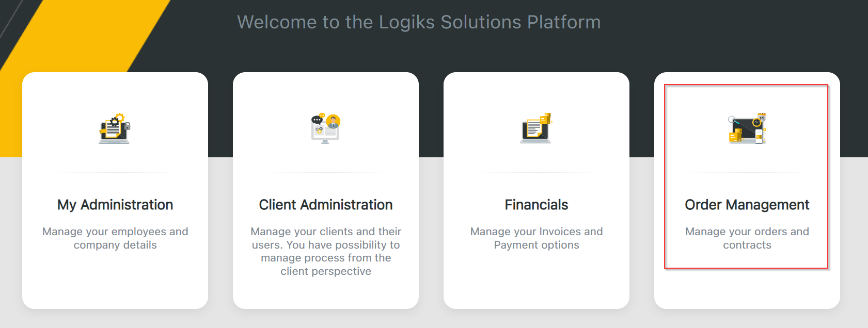868x328 pixels.
Task: Click the divider line in Client Administration card
Action: pos(326,173)
